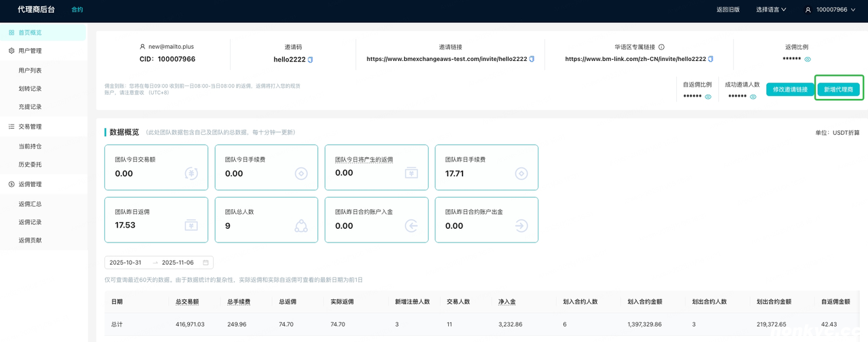868x342 pixels.
Task: Click the 团队昨日合约账户入金 arrow icon
Action: 411,226
